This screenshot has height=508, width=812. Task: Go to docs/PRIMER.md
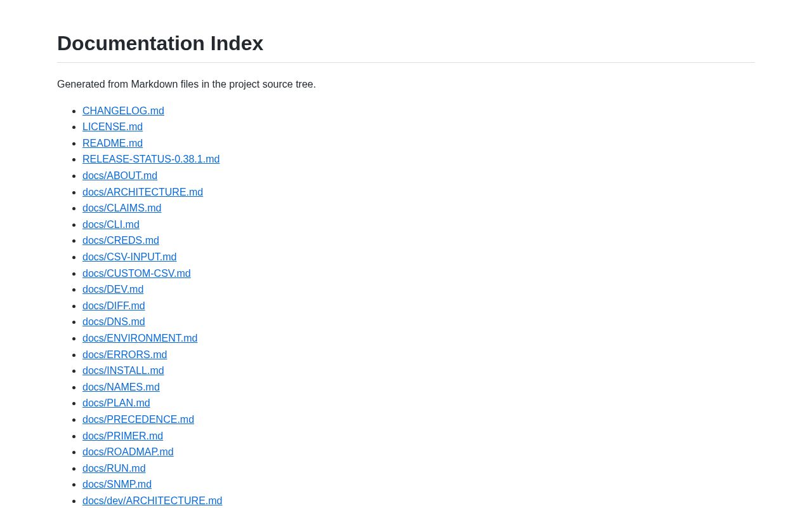coord(122,436)
